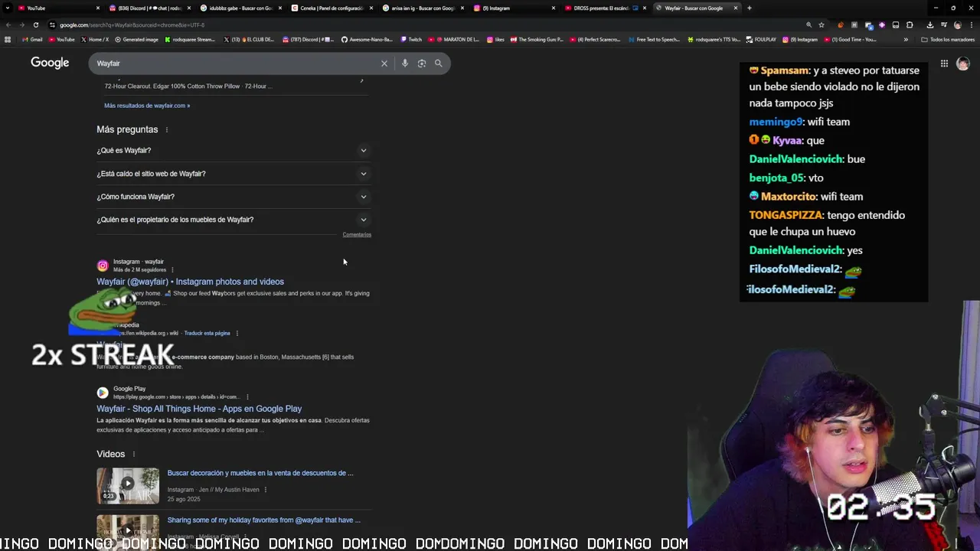Play the 0:23 Wayfair video thumbnail

point(128,486)
